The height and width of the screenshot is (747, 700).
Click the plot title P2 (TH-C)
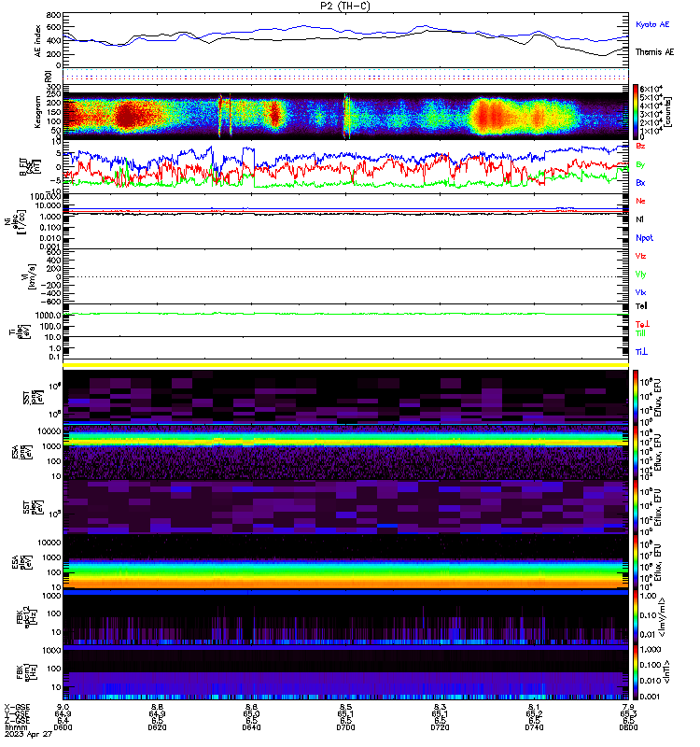pos(345,6)
